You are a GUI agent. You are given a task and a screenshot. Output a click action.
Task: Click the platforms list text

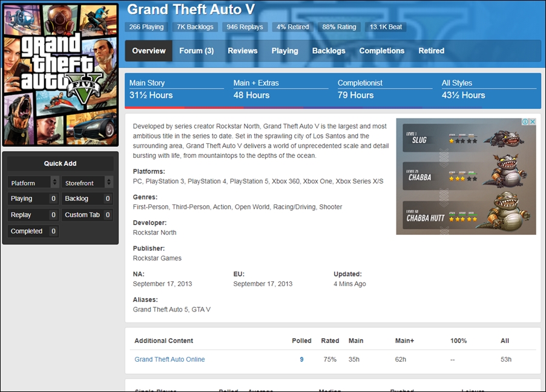[258, 181]
